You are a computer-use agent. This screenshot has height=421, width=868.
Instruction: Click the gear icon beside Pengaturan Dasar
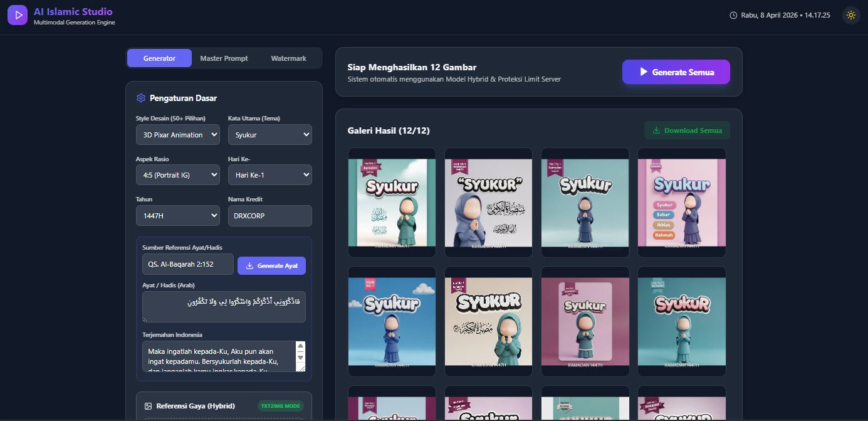tap(140, 98)
